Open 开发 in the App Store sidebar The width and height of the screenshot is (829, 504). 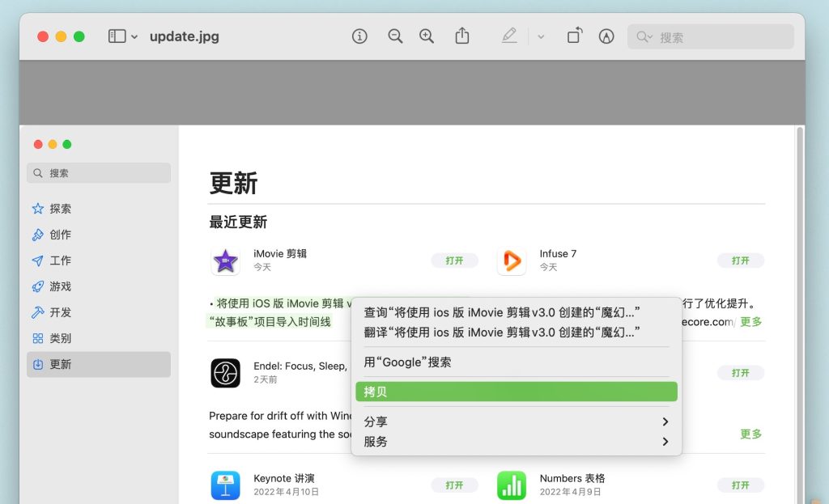coord(99,312)
